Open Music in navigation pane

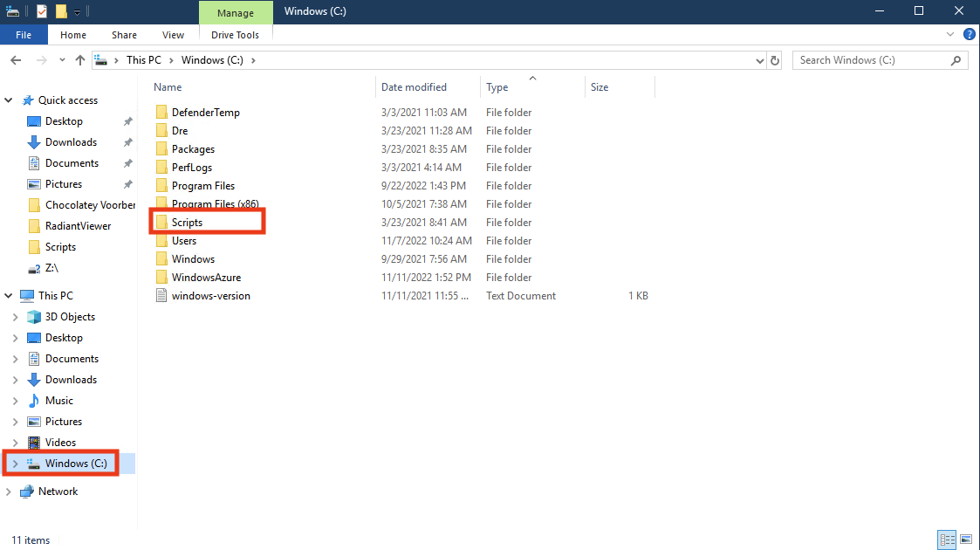pyautogui.click(x=58, y=401)
